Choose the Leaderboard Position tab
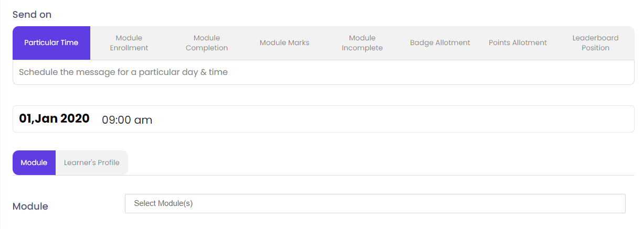Screen dimensions: 644x229 click(595, 43)
